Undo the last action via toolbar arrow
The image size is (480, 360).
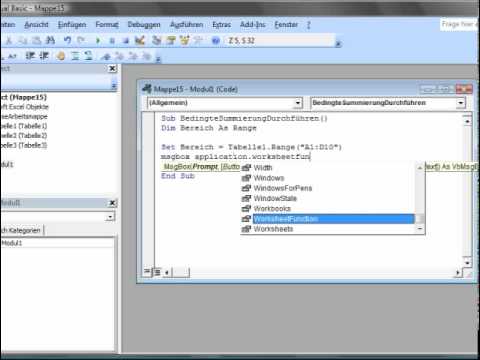tap(68, 41)
